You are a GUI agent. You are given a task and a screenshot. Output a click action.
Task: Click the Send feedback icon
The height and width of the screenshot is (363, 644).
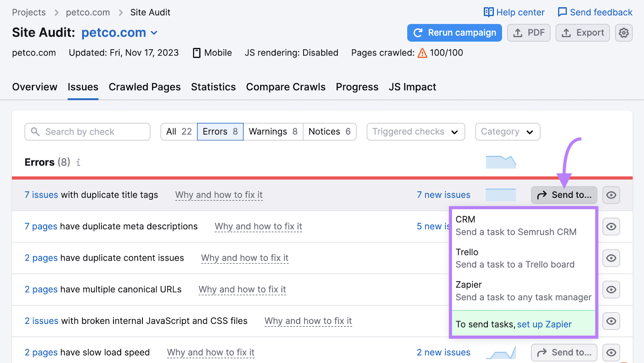coord(562,12)
